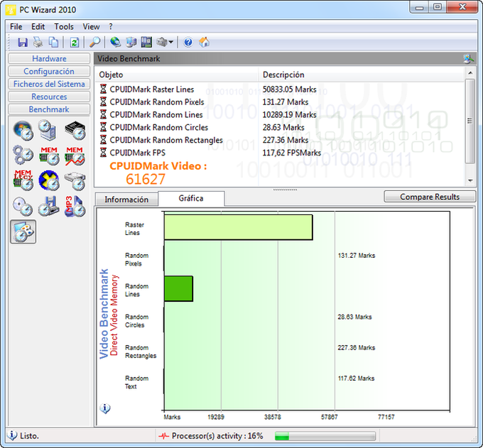
Task: Click the 117,62 FPSMarks value
Action: [x=292, y=153]
